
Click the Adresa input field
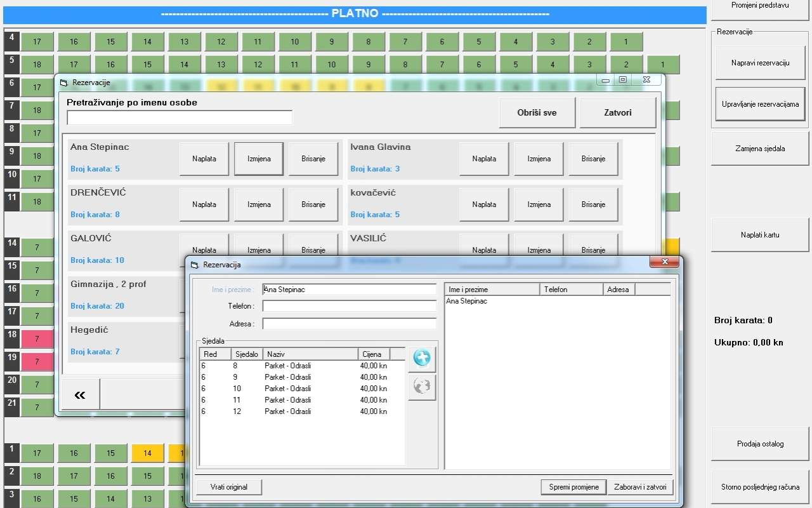pos(349,324)
